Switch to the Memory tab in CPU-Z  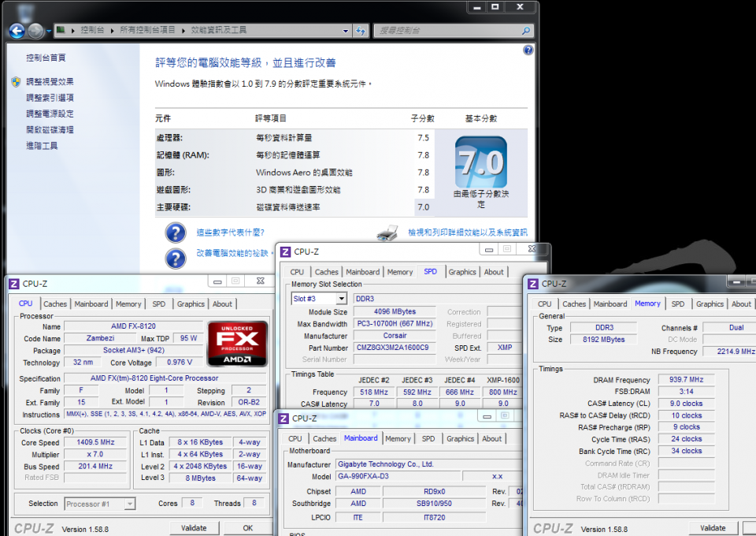[128, 303]
